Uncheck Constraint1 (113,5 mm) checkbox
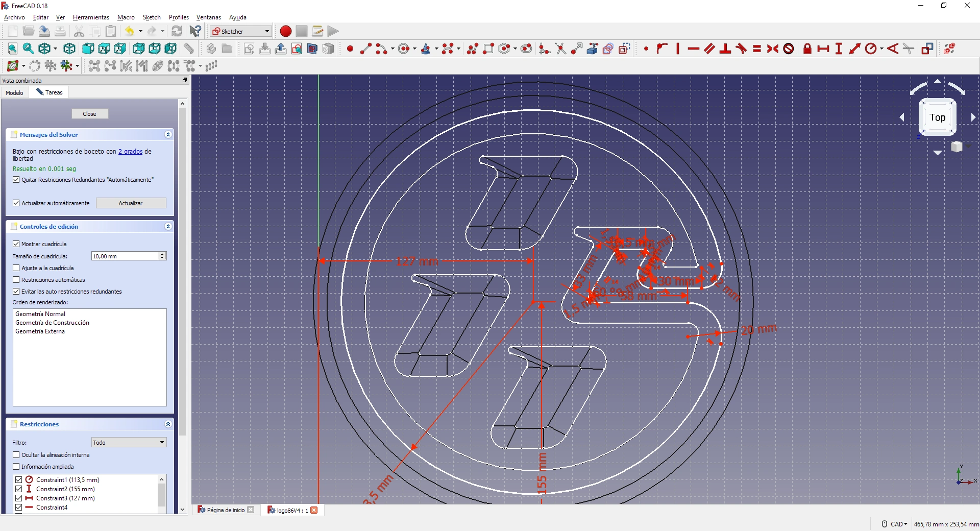 tap(19, 480)
